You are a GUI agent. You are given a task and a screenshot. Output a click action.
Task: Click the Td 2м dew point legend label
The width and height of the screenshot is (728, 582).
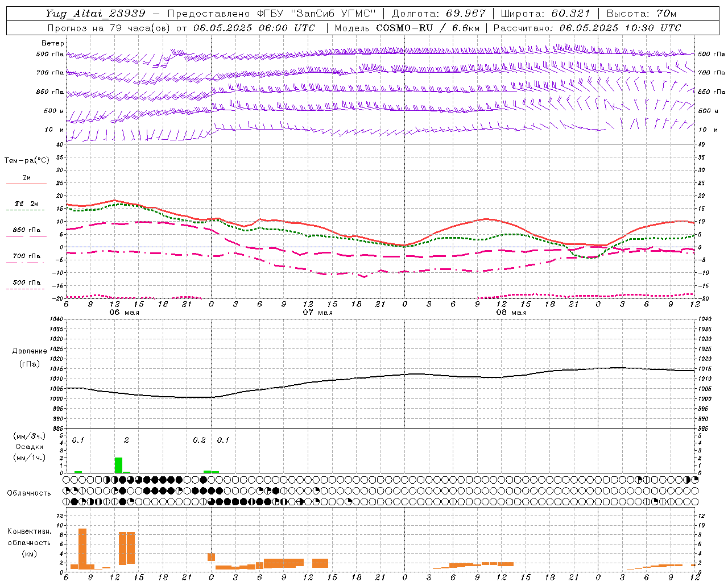(x=27, y=203)
